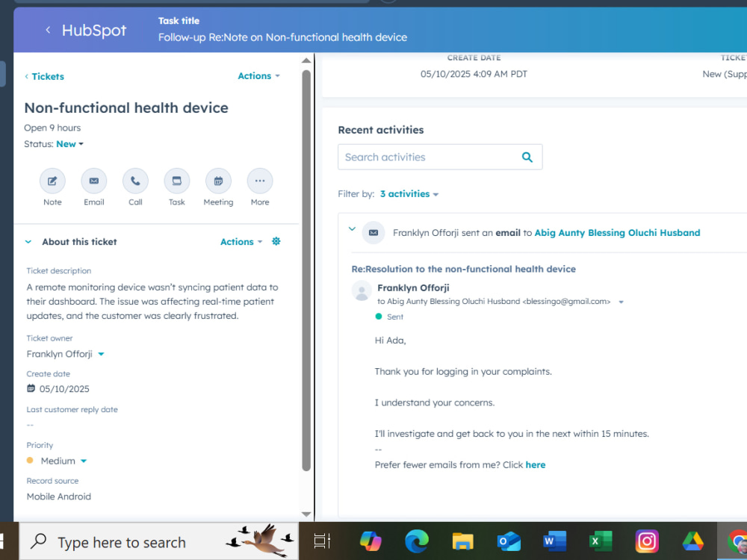Click the Call phone icon
The height and width of the screenshot is (560, 747).
[135, 181]
